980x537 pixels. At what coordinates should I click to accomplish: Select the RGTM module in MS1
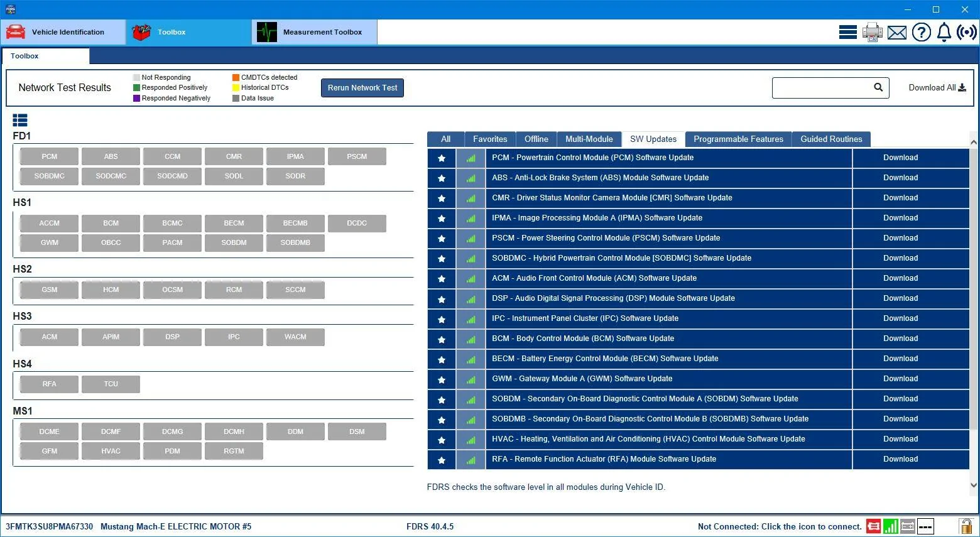coord(234,451)
